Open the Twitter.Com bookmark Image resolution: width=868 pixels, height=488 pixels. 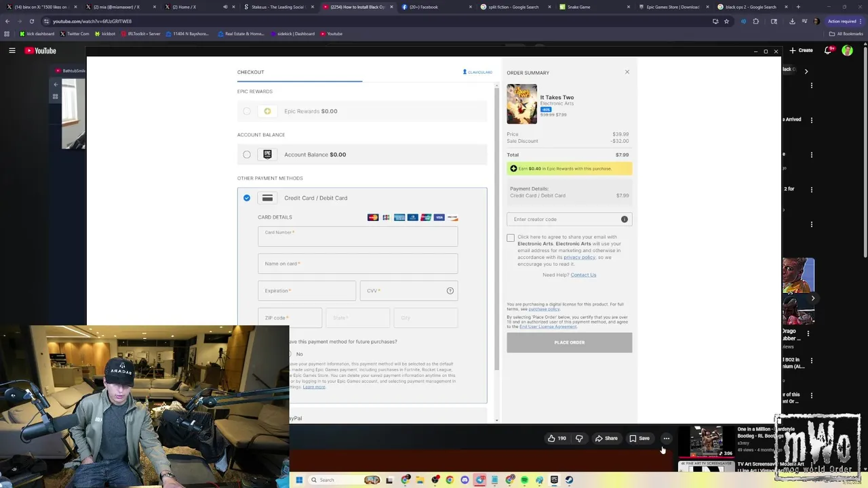coord(75,34)
